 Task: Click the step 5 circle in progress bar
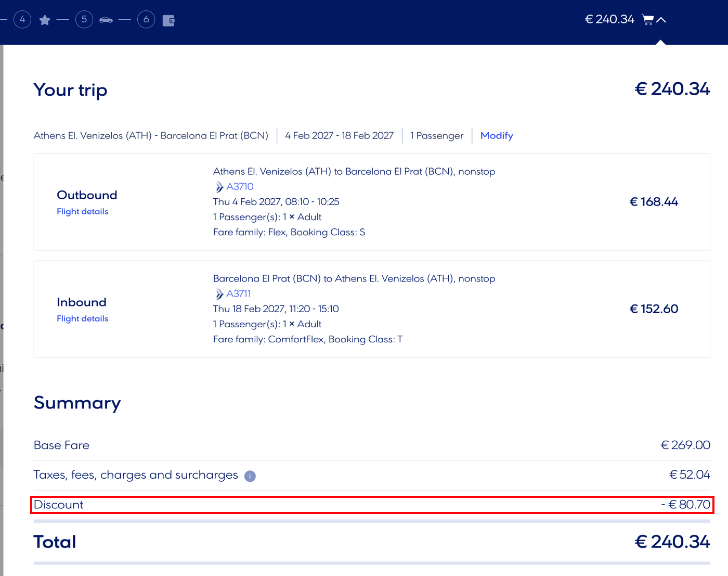tap(84, 20)
